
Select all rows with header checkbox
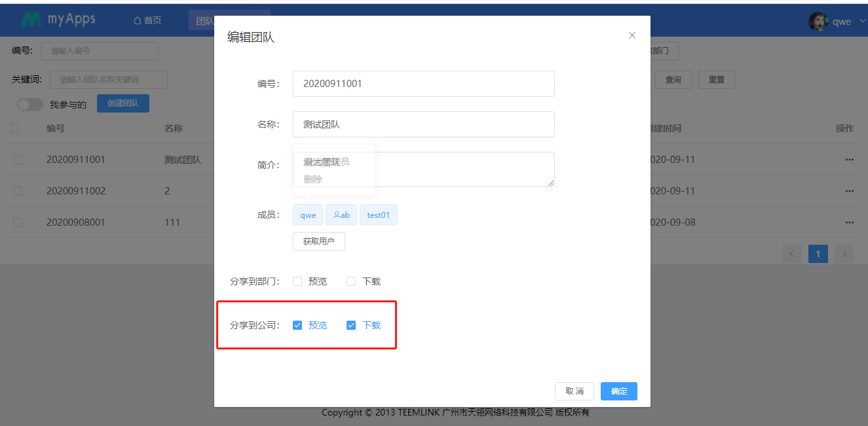click(x=15, y=128)
